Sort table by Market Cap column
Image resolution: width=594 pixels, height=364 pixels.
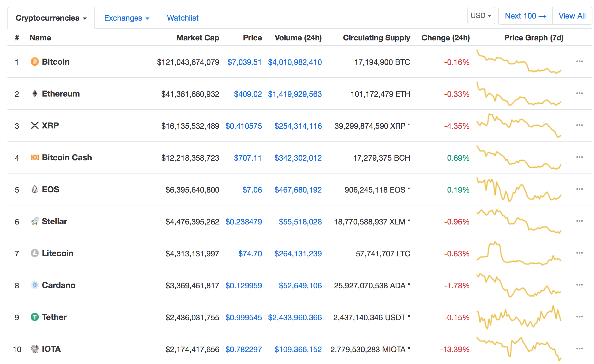[198, 38]
